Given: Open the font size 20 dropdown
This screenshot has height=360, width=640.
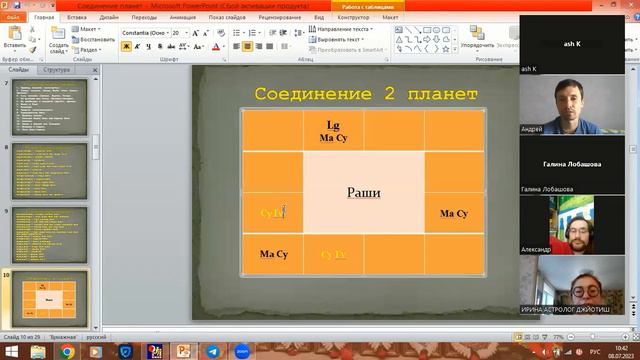Looking at the screenshot, I should pos(187,33).
